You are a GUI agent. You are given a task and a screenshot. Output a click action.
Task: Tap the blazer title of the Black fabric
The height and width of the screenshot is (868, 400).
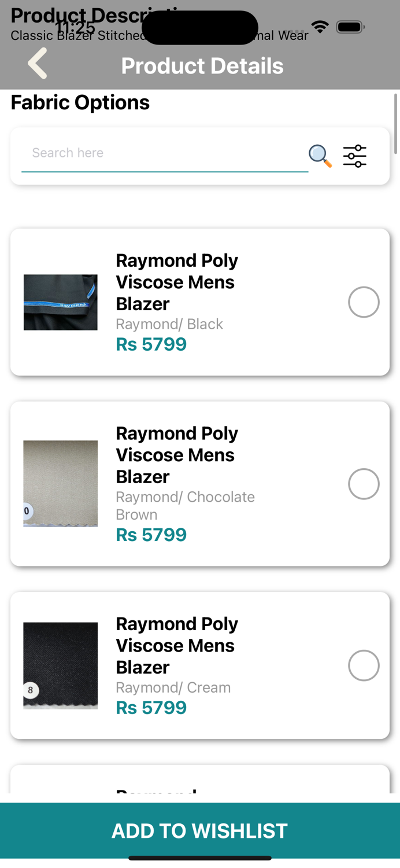click(x=177, y=282)
